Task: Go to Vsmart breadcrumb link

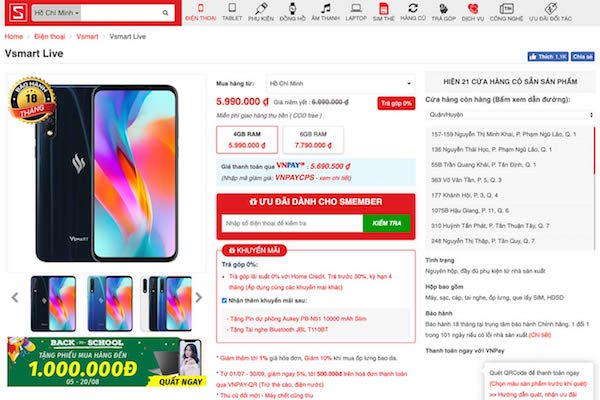Action: [87, 36]
